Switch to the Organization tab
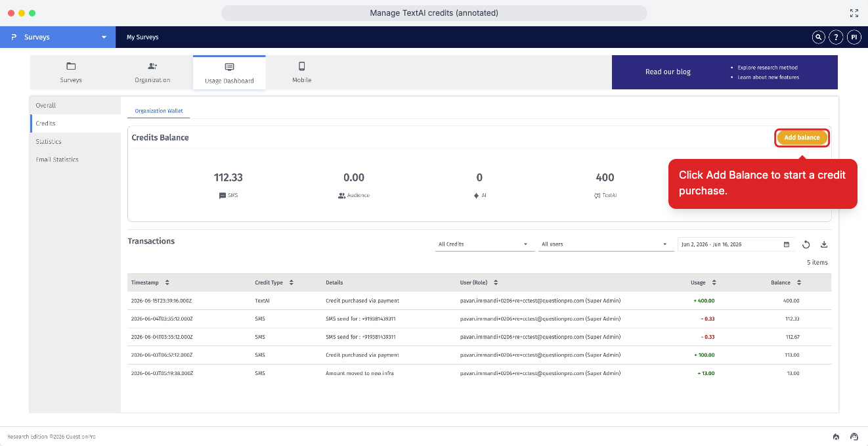This screenshot has width=868, height=446. tap(152, 72)
